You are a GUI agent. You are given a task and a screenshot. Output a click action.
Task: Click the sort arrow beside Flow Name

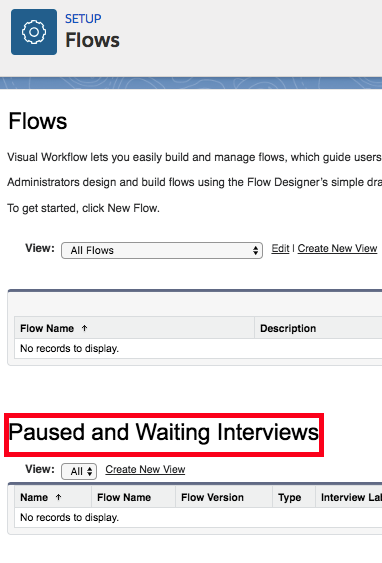click(x=84, y=328)
